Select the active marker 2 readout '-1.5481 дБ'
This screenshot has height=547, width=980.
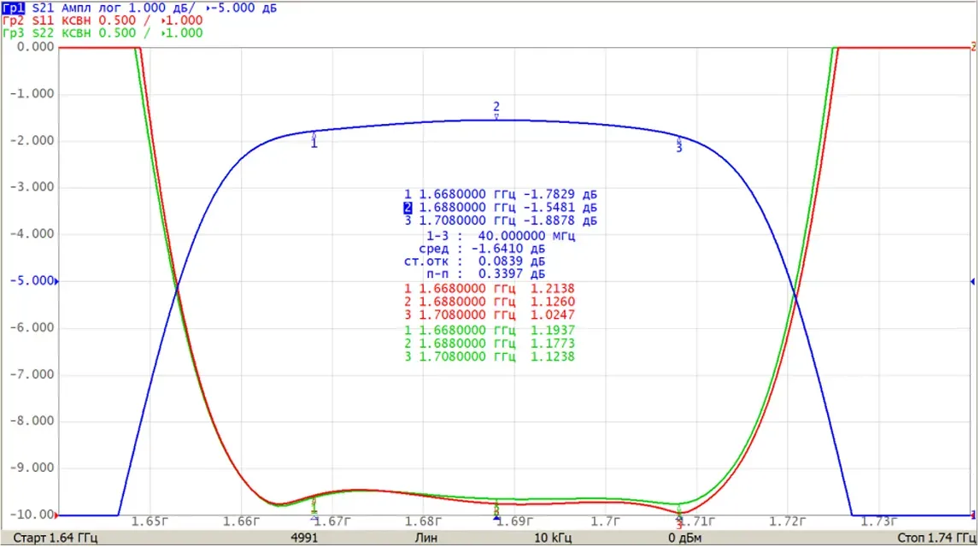[560, 208]
